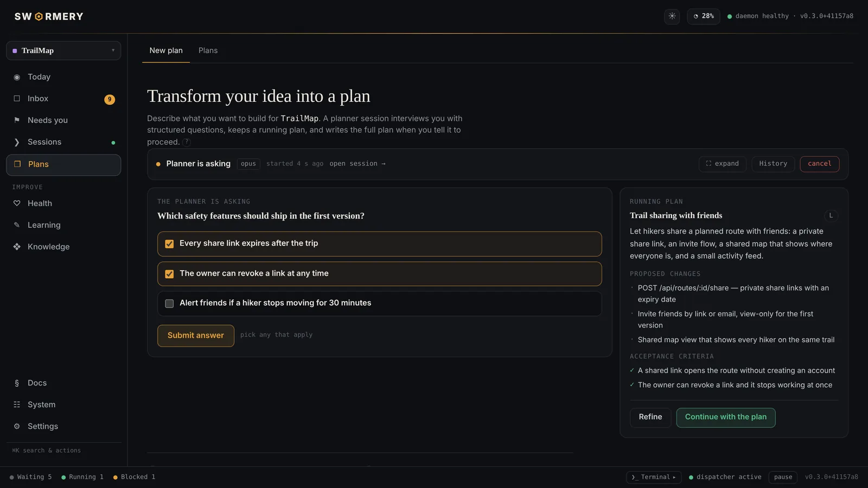Open Sessions in the sidebar

tap(63, 142)
